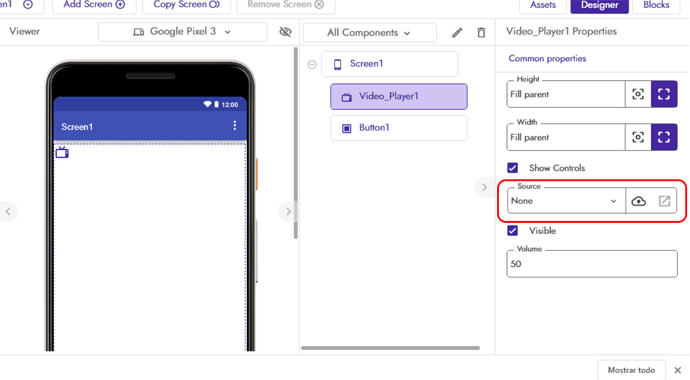Select the video player icon in viewer
This screenshot has height=380, width=690.
click(62, 153)
